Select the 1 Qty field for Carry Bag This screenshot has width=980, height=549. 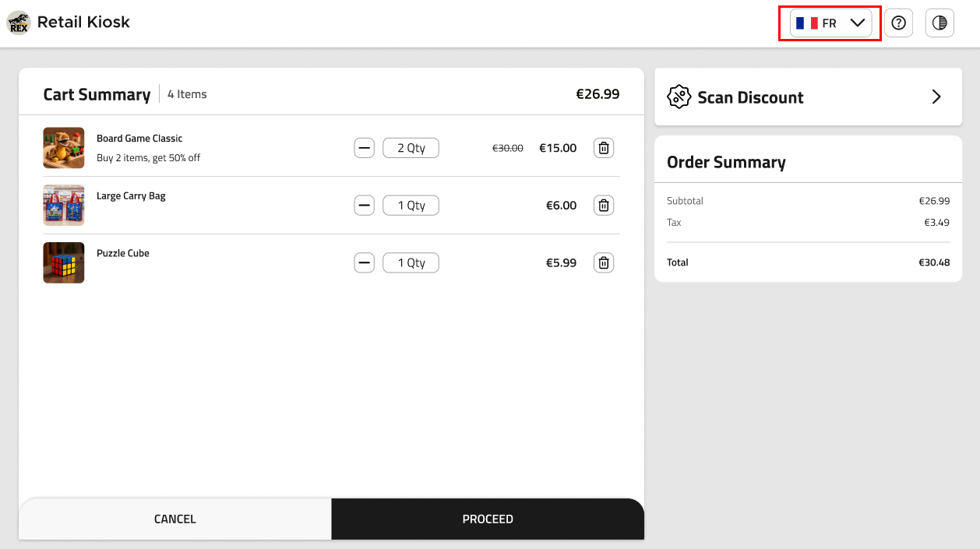(411, 206)
